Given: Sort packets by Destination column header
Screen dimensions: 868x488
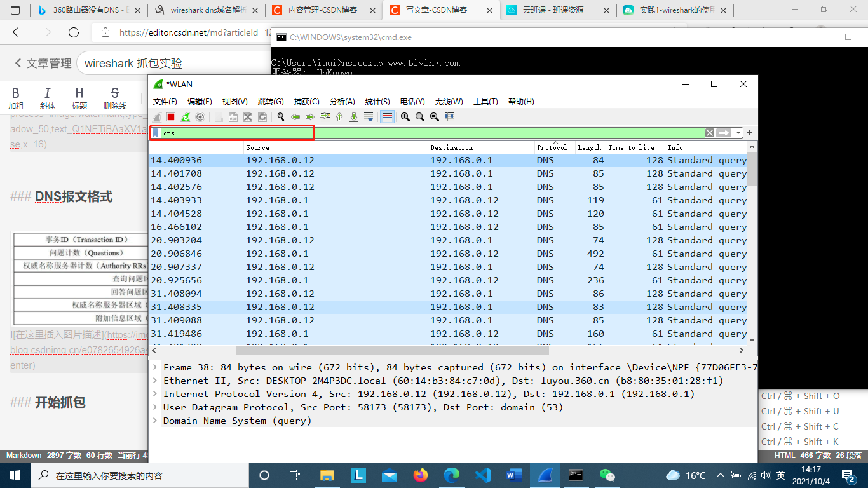Looking at the screenshot, I should [482, 147].
